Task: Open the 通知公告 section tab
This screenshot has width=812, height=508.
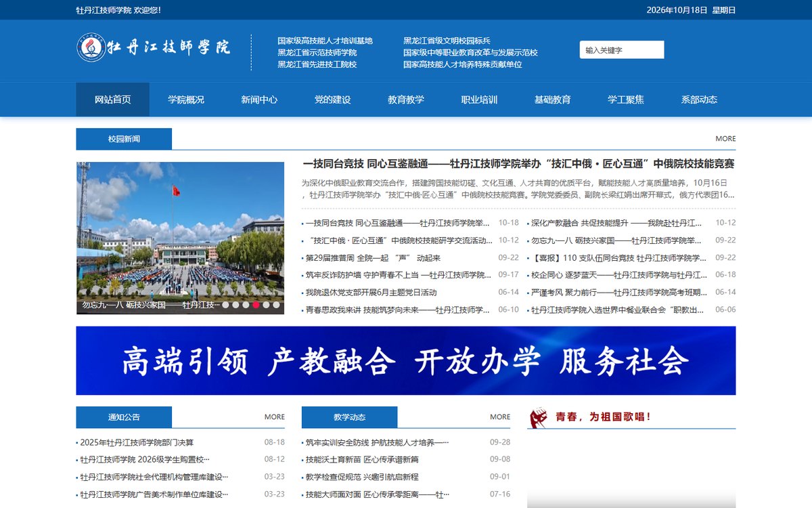Action: pyautogui.click(x=124, y=417)
